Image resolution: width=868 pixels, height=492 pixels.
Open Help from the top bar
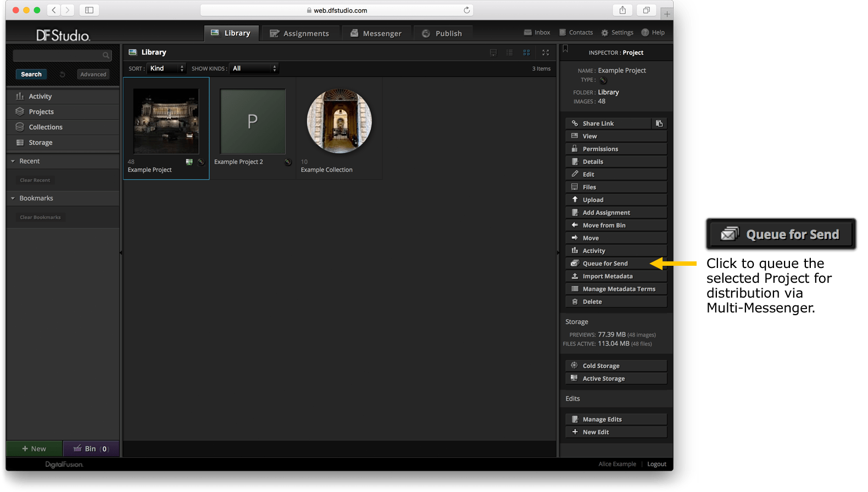653,32
